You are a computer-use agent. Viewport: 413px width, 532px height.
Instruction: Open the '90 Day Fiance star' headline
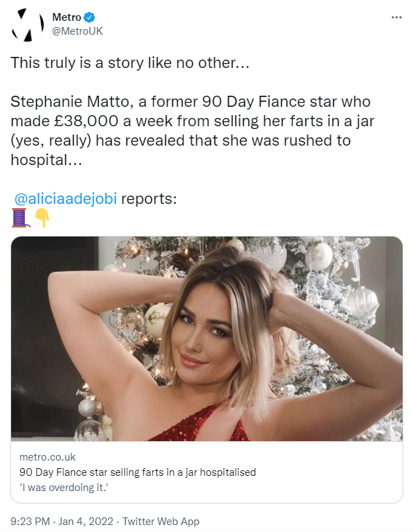tap(137, 472)
